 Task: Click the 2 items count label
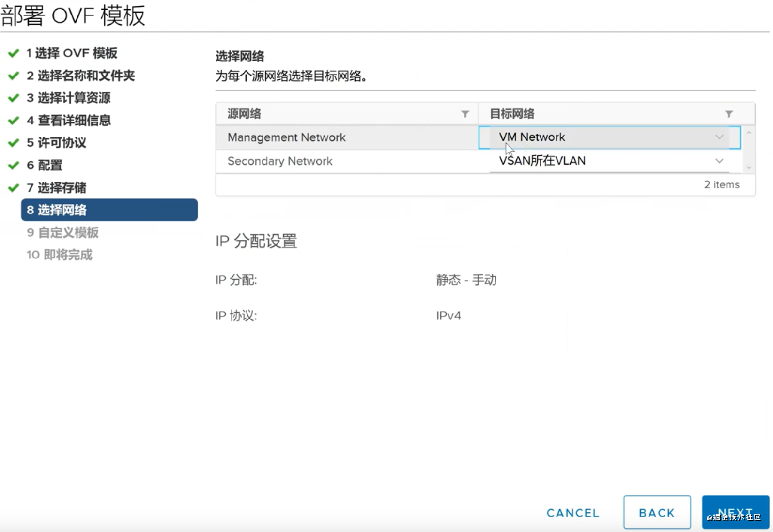[722, 185]
